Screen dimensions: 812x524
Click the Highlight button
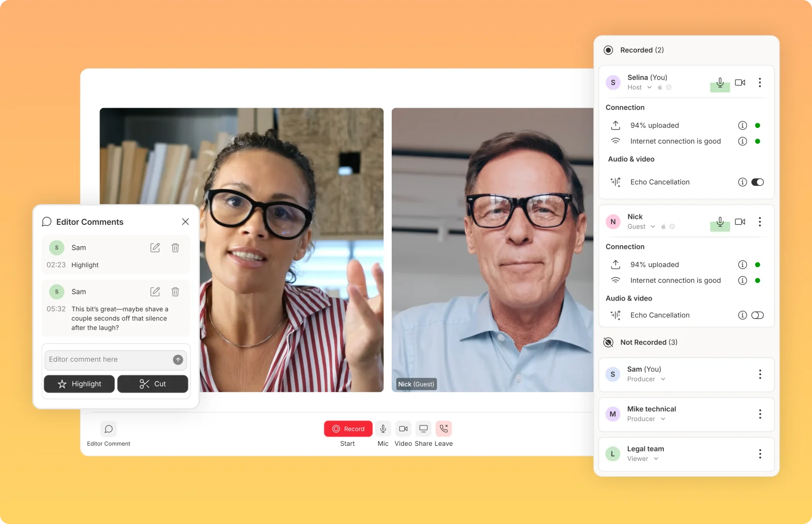coord(79,384)
